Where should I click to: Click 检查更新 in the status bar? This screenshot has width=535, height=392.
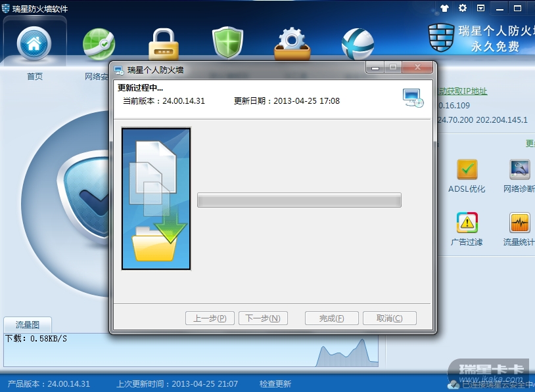[x=275, y=384]
